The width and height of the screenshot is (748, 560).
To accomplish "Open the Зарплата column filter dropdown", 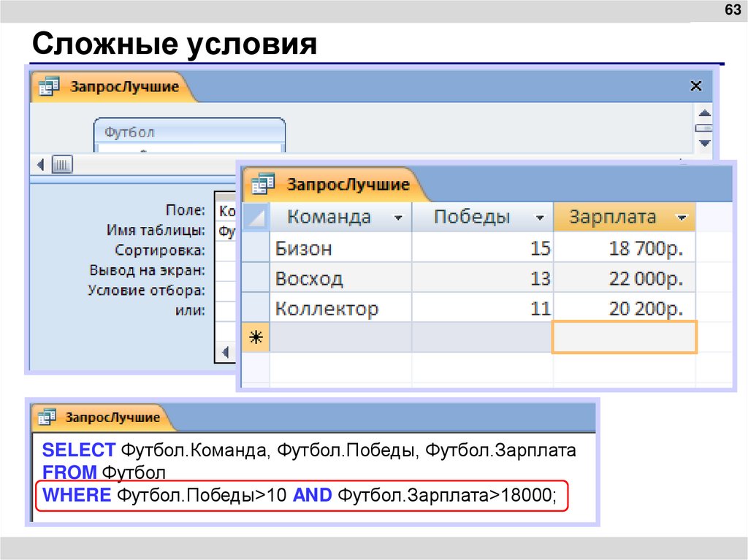I will pos(682,217).
